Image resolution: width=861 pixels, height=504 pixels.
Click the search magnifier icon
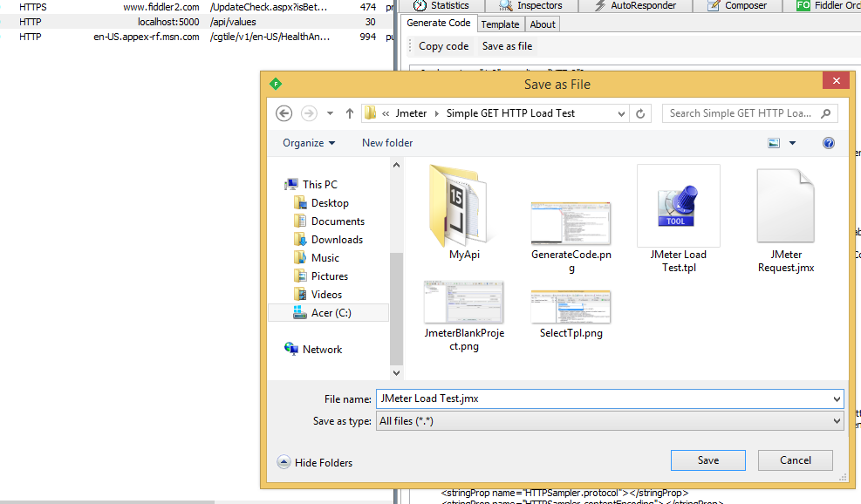click(825, 113)
